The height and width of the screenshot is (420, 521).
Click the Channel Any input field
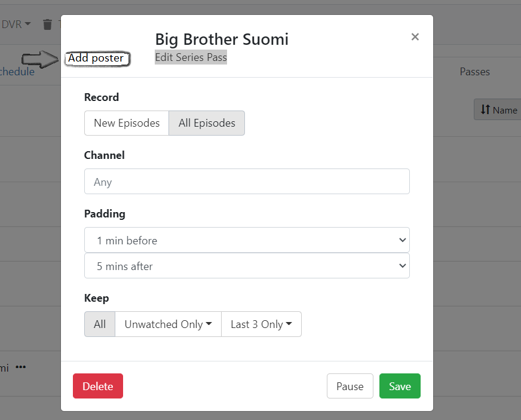click(247, 182)
